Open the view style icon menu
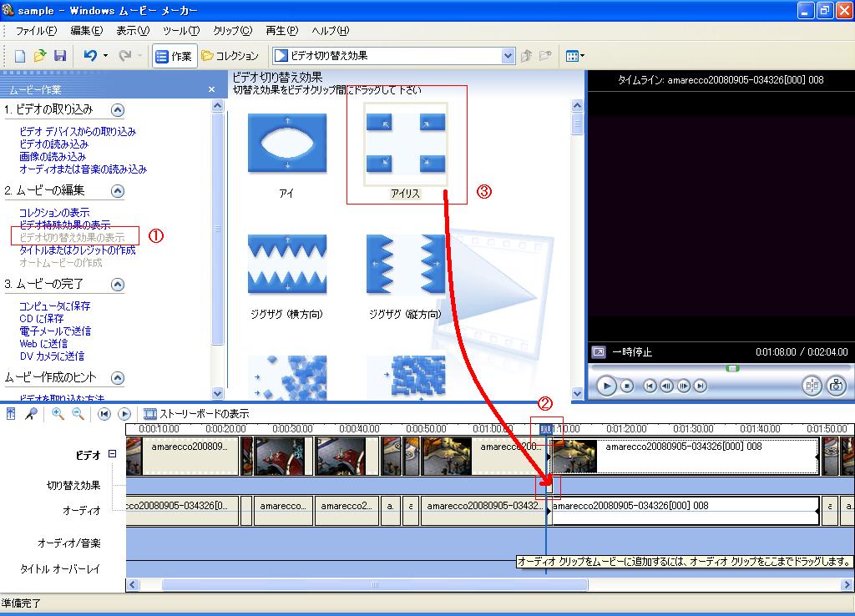This screenshot has width=855, height=616. 574,56
